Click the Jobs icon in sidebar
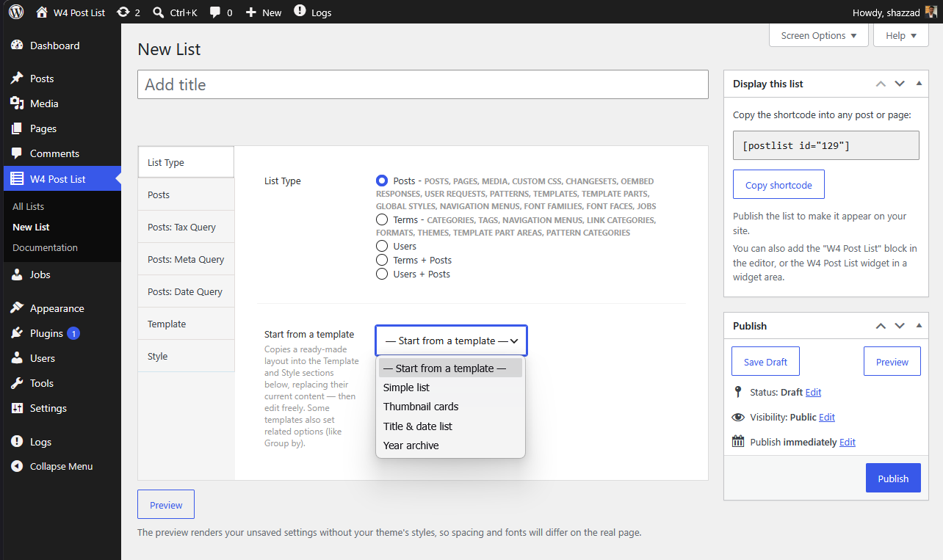Screen dimensions: 943x560 point(17,274)
